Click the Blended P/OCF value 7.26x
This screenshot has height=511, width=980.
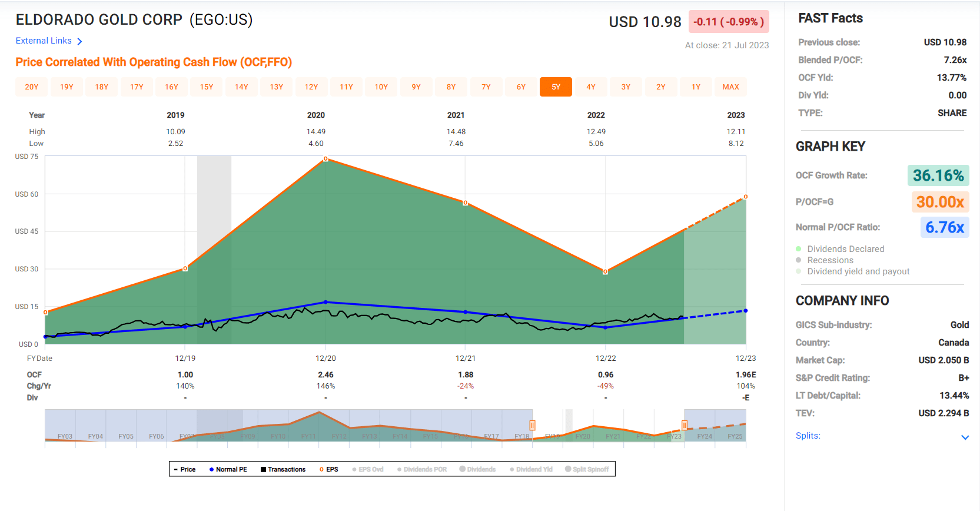coord(955,60)
